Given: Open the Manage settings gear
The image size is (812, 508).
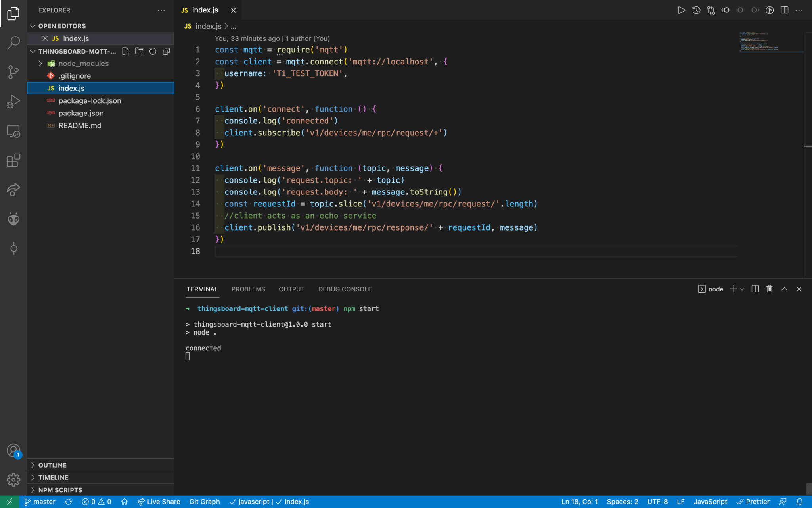Looking at the screenshot, I should (x=13, y=479).
